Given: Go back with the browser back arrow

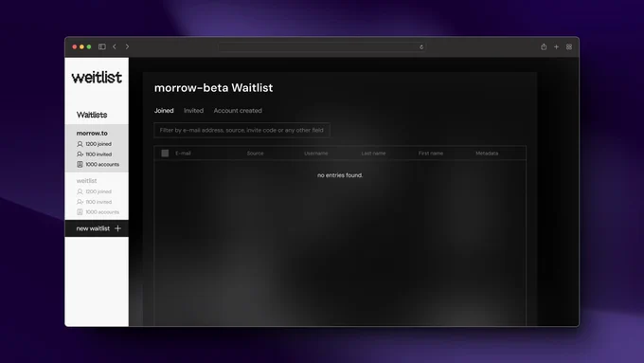Looking at the screenshot, I should [115, 46].
